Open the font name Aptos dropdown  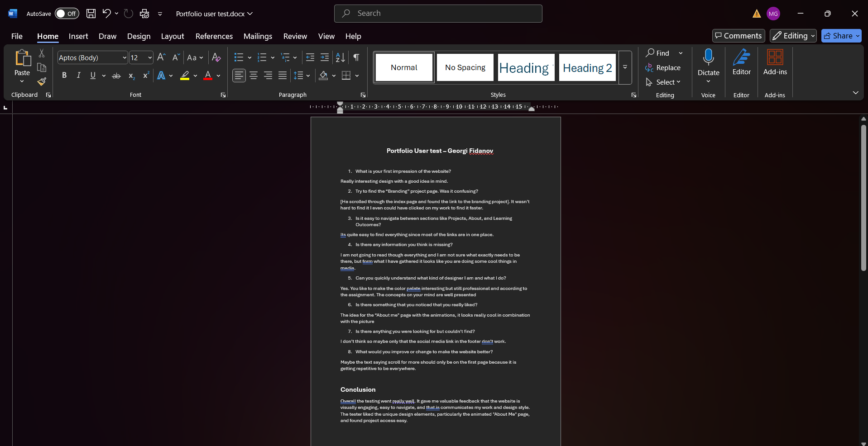125,58
